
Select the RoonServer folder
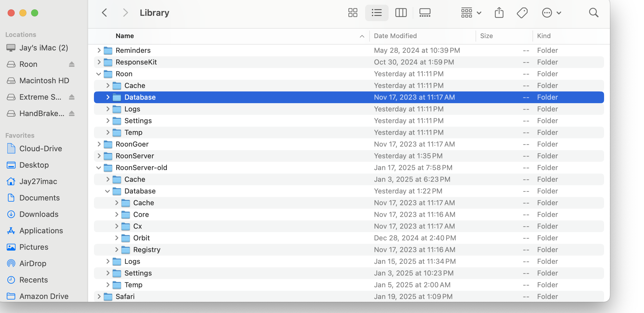click(349, 156)
